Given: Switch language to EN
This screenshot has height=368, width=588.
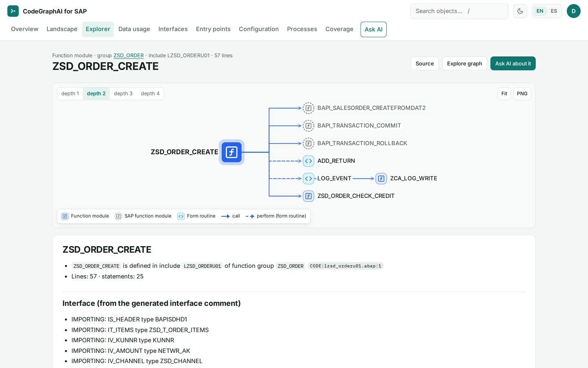Looking at the screenshot, I should (540, 11).
